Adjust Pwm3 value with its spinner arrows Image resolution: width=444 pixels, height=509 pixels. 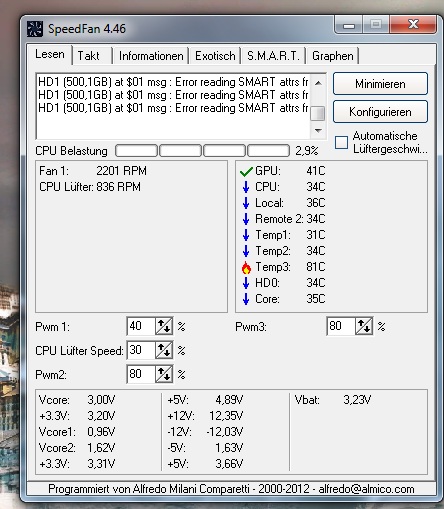pos(364,326)
